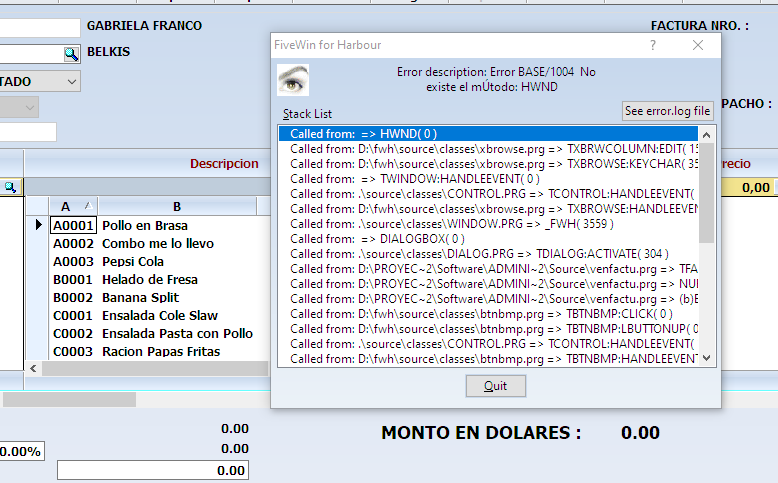Select the A0001 product code cell
This screenshot has width=778, height=483.
tap(73, 225)
